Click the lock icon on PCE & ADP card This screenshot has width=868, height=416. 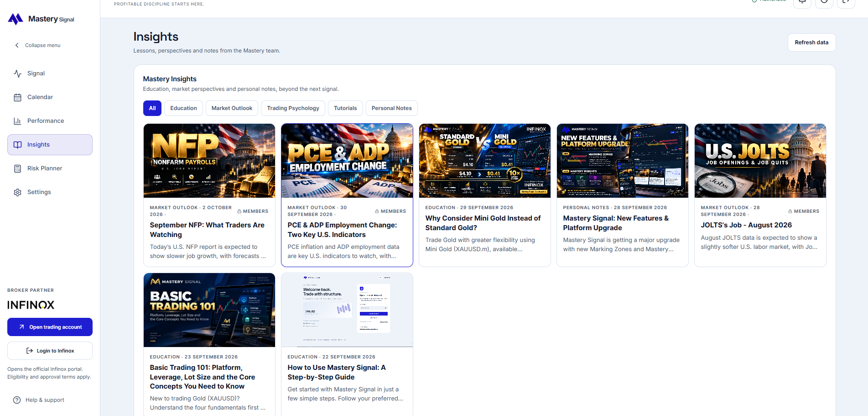point(377,211)
